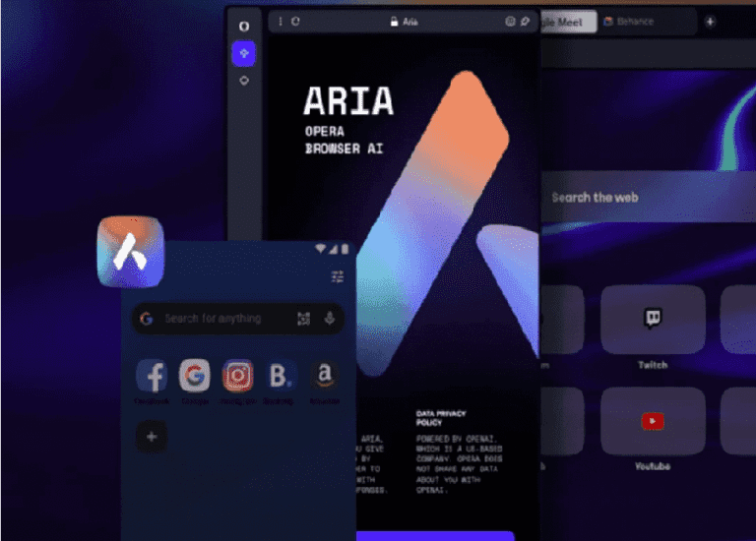Click the diamond icon below the Aria button

(244, 81)
